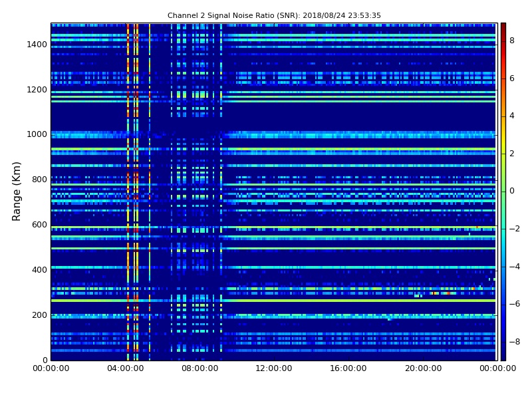The width and height of the screenshot is (532, 399).
Task: Click the 04:00:00 time axis label
Action: click(x=126, y=368)
